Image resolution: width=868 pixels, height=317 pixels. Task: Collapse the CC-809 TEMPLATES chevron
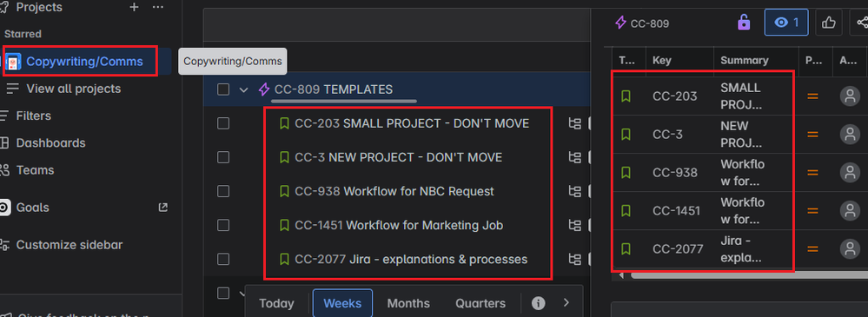click(x=243, y=89)
